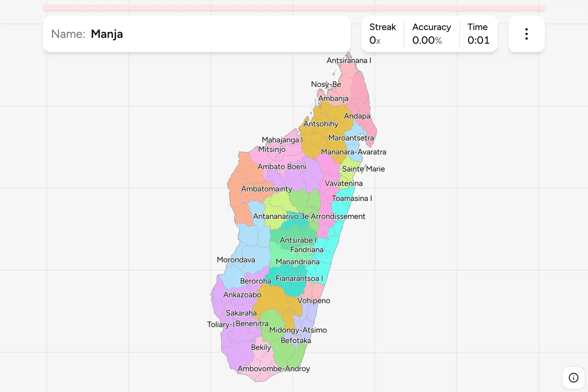
Task: Click the Mahajanga I label
Action: 283,140
